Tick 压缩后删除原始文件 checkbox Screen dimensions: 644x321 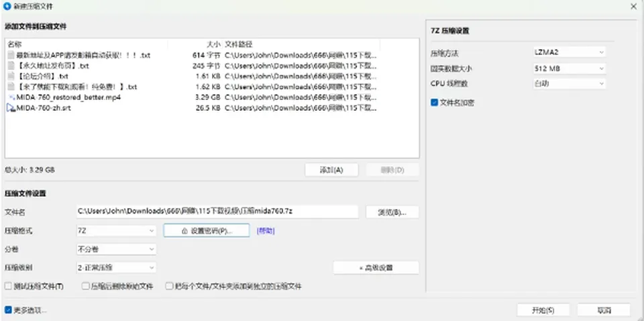85,286
